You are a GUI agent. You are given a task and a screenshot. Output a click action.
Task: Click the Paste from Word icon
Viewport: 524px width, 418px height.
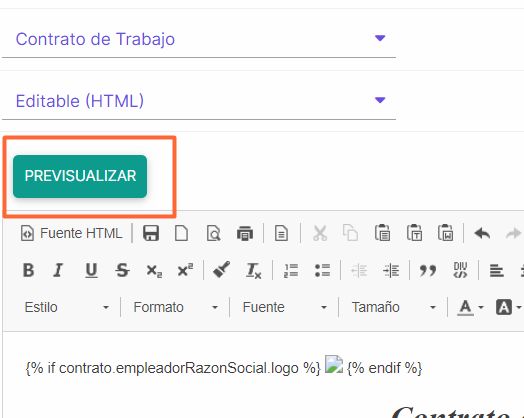(446, 233)
